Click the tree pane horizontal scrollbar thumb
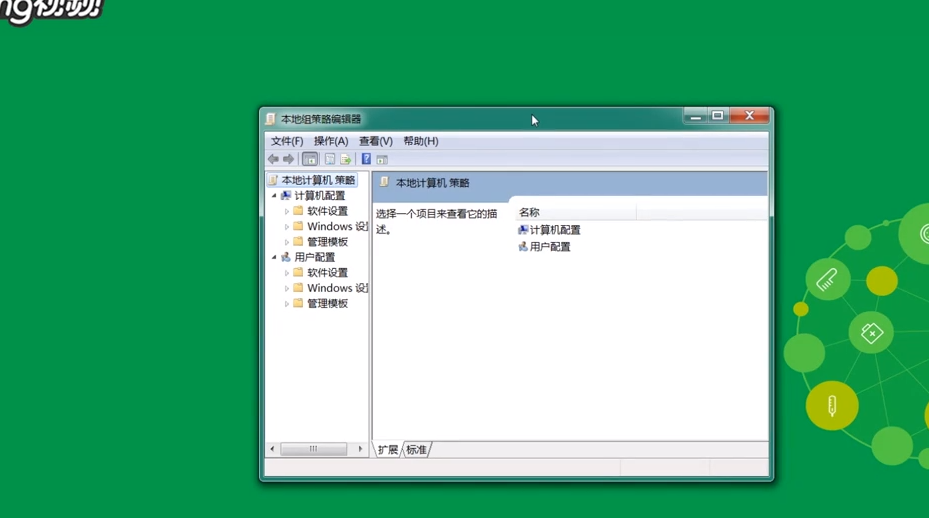 [313, 449]
